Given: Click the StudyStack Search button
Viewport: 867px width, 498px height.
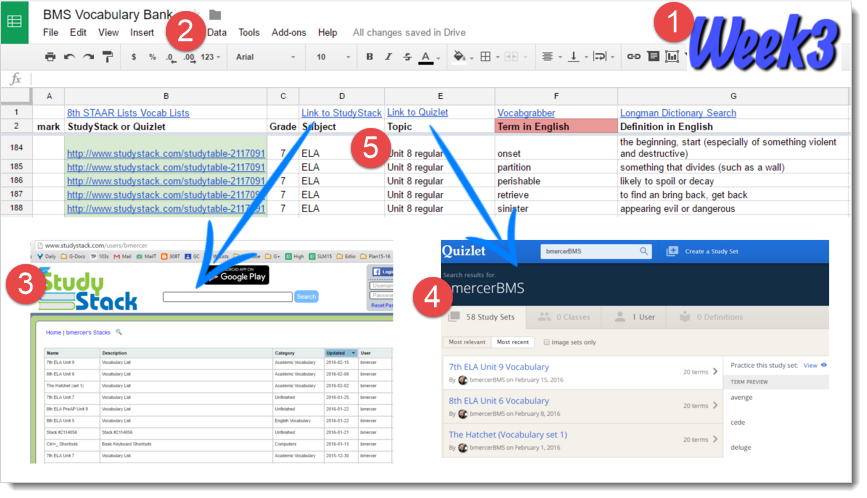Looking at the screenshot, I should point(306,297).
